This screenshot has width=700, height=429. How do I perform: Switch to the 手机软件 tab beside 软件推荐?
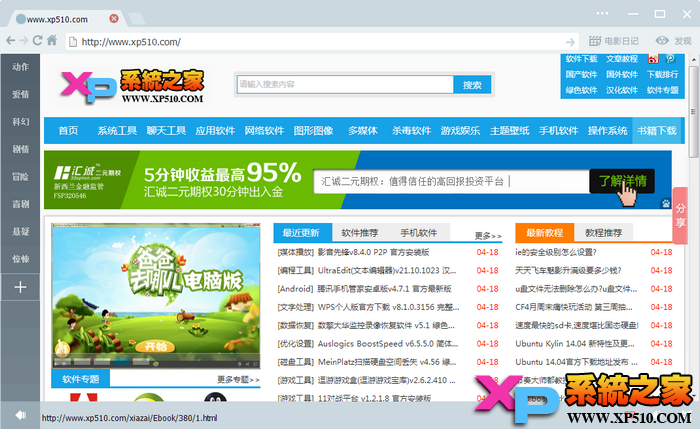418,233
